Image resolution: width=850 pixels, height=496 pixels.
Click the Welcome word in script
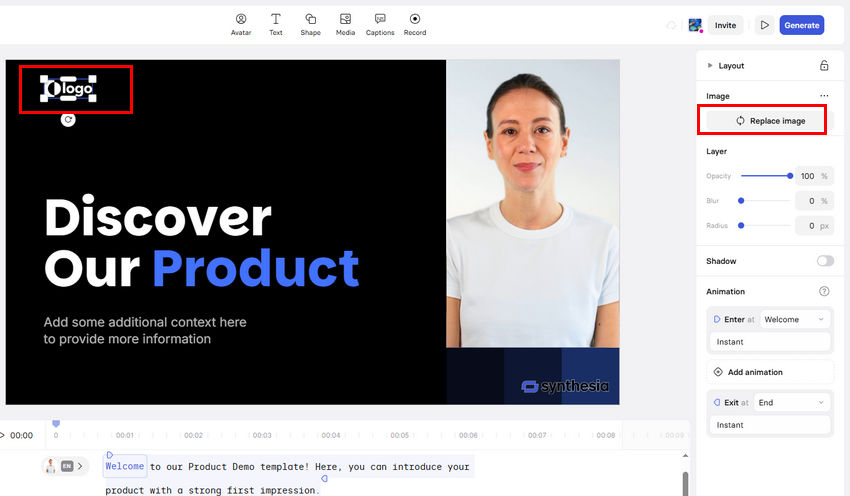[125, 466]
